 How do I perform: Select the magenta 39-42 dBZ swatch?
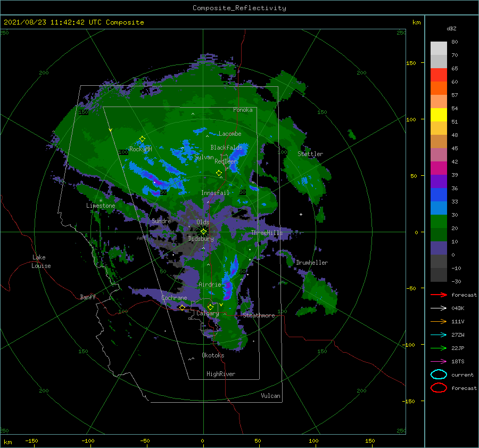439,168
